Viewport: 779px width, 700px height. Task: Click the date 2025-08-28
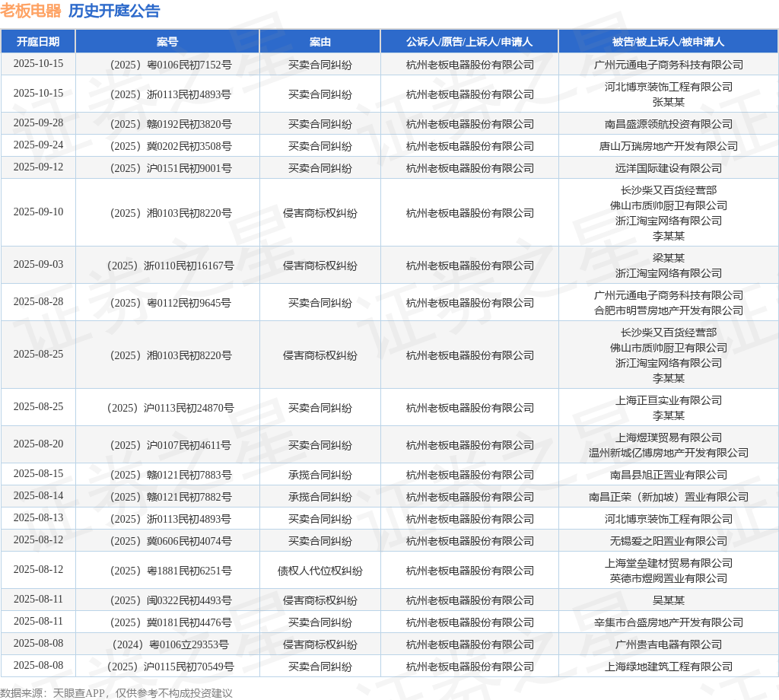[x=38, y=301]
